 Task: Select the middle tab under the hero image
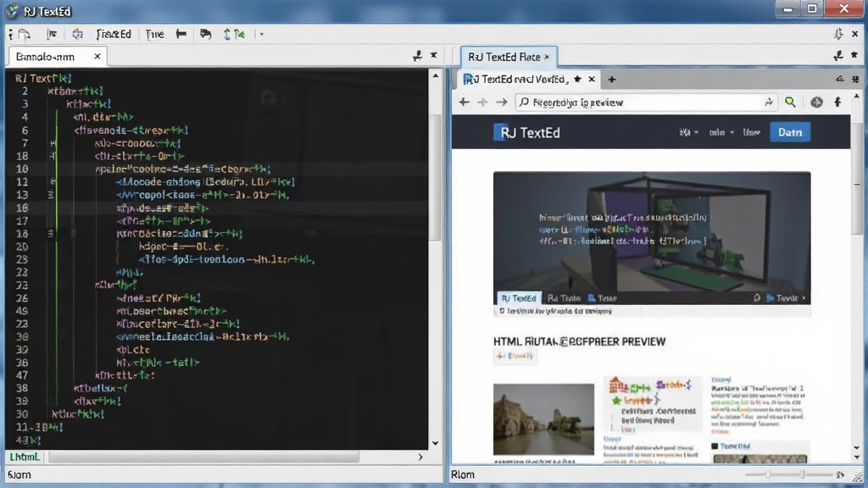[x=564, y=298]
